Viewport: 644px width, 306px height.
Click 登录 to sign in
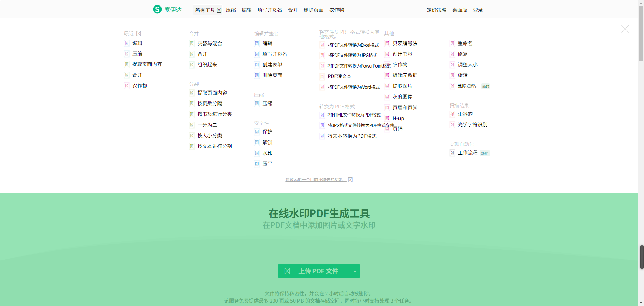478,10
